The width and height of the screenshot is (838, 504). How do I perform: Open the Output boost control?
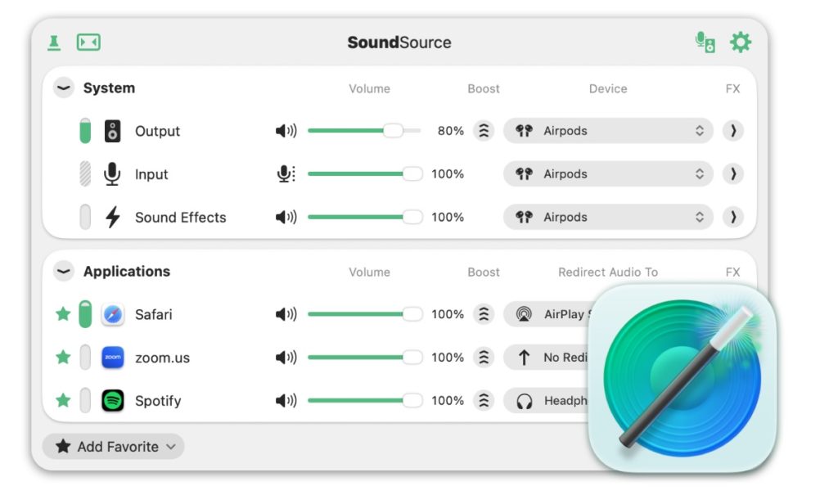tap(484, 131)
